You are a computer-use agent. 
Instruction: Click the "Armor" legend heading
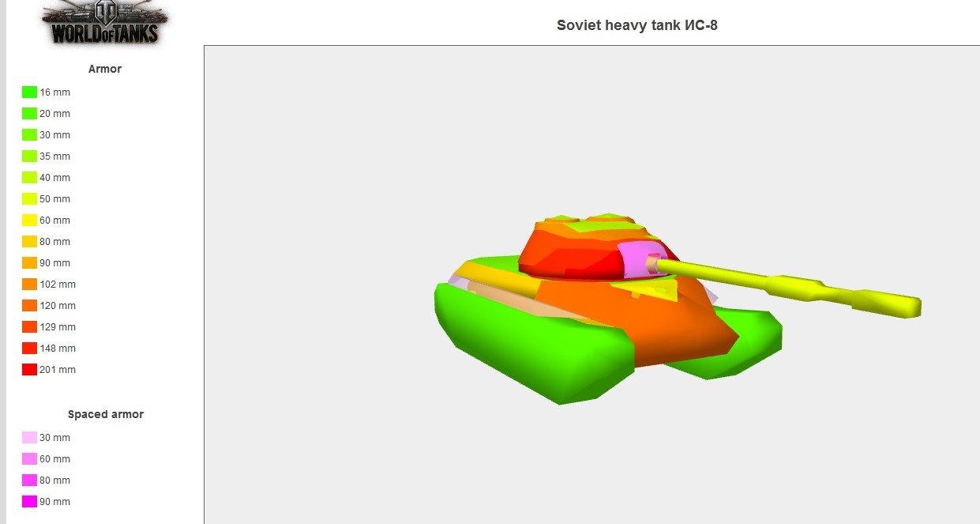tap(105, 69)
